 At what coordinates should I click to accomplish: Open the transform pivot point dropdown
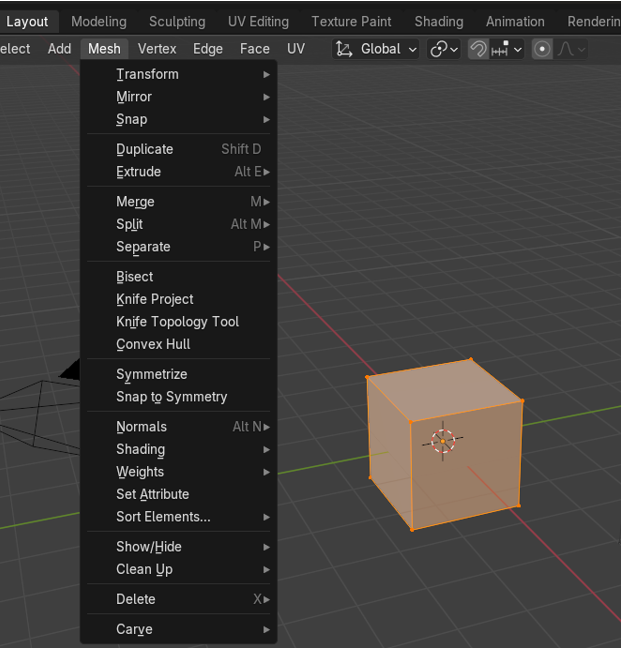(x=444, y=49)
